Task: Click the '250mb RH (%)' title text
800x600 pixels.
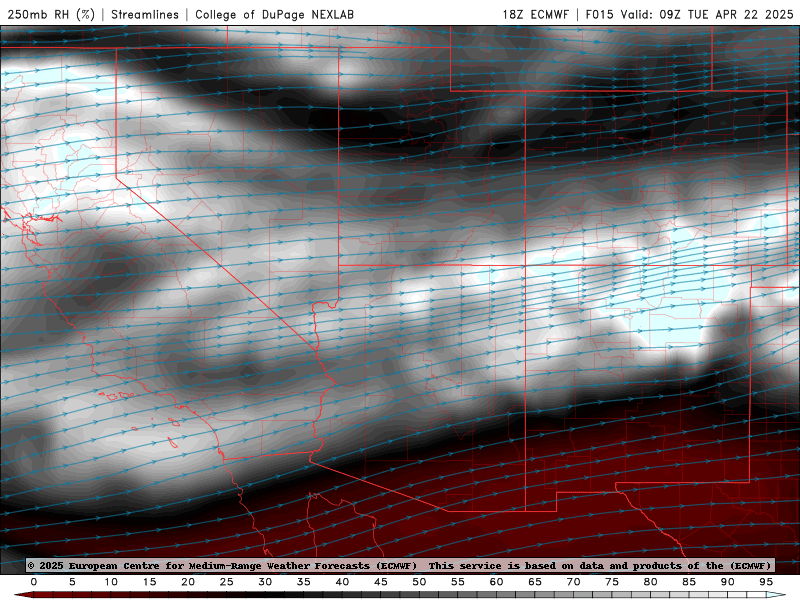Action: click(x=51, y=14)
